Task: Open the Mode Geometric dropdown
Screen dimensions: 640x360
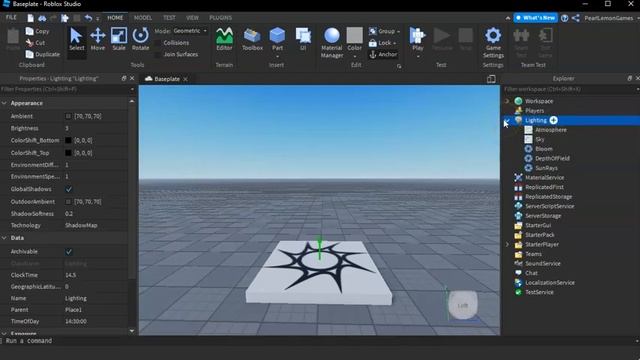Action: click(190, 31)
